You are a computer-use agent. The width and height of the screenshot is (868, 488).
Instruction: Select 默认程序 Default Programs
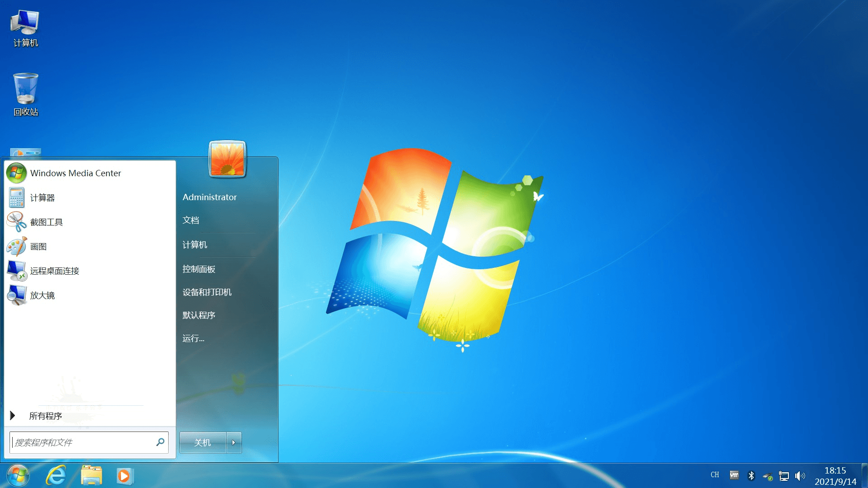(x=198, y=314)
